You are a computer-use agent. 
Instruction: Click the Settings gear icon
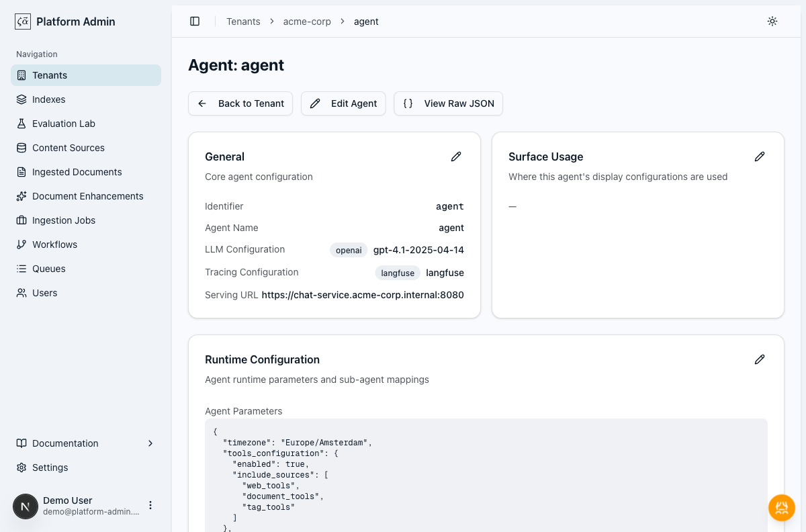[21, 468]
